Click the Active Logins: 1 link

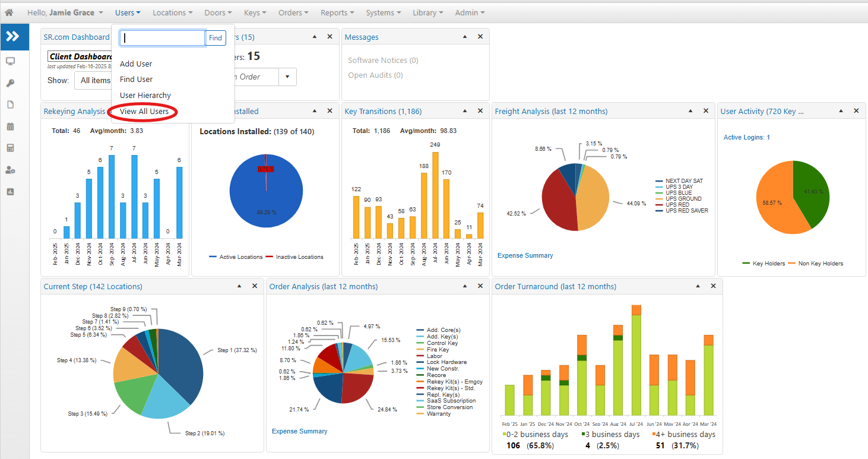(x=746, y=137)
